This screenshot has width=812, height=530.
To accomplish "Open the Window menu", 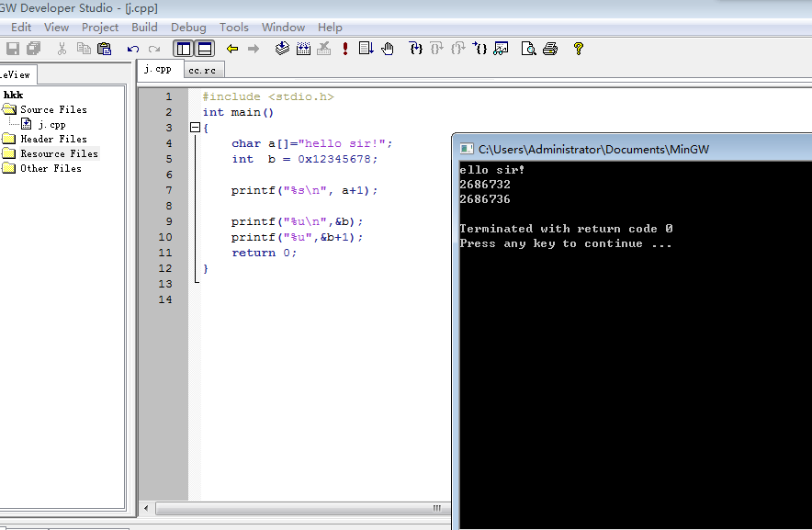I will [x=283, y=28].
